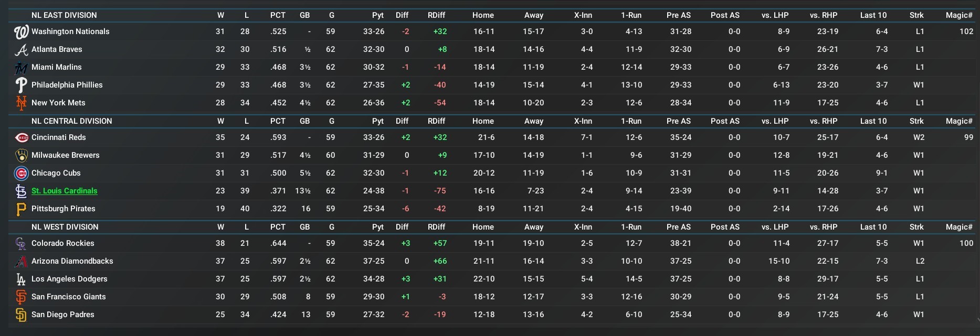Sort NL West by Strk column header
The height and width of the screenshot is (336, 980).
pos(916,227)
